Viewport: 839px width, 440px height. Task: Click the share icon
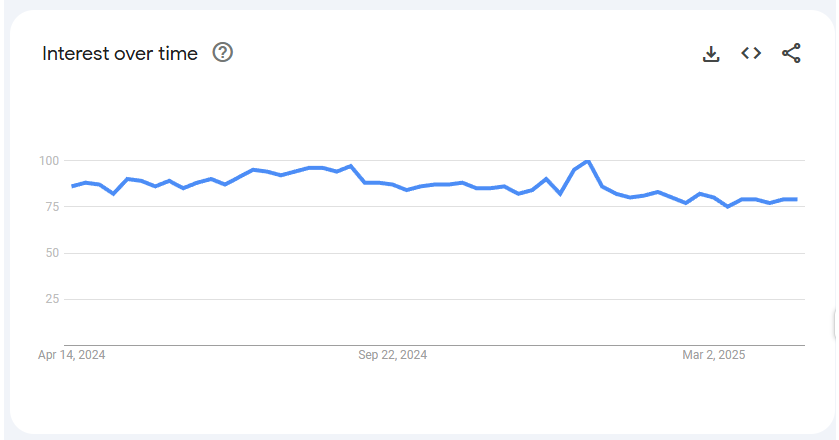[791, 53]
